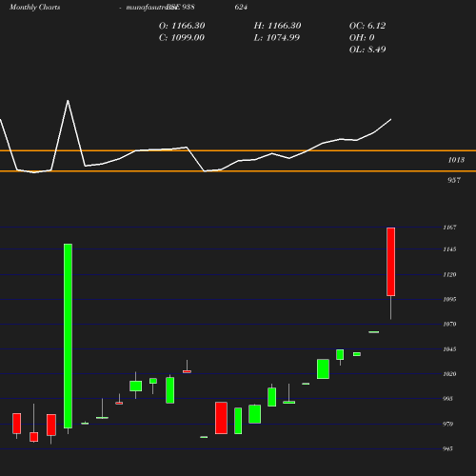Click the high value 'H: 1166.30'

point(277,26)
